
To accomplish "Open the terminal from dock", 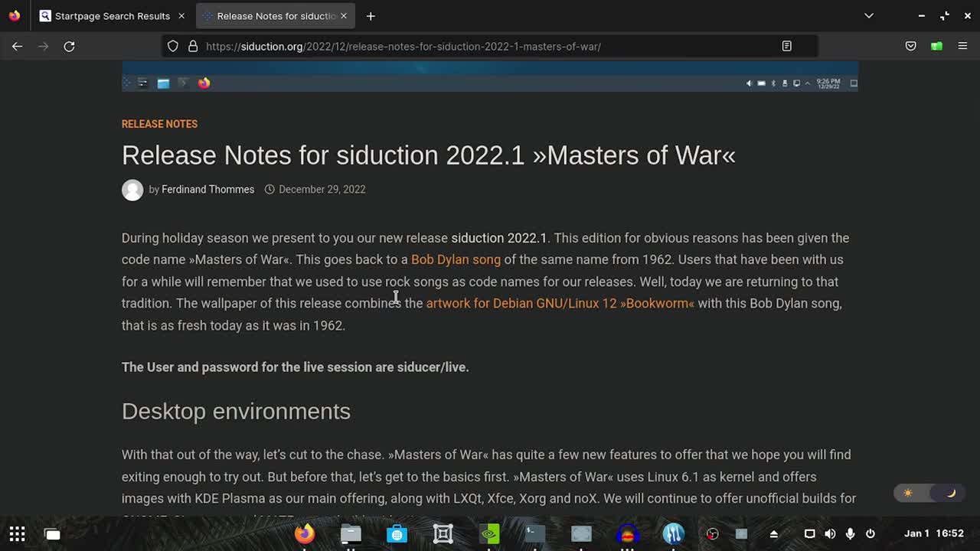I will click(x=535, y=533).
